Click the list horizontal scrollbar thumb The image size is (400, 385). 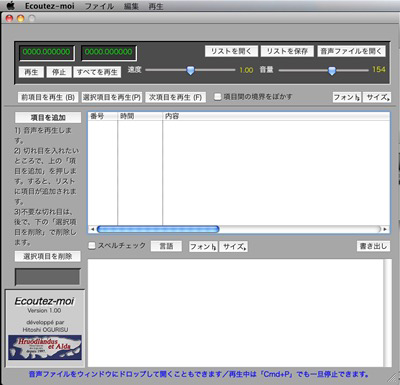158,229
